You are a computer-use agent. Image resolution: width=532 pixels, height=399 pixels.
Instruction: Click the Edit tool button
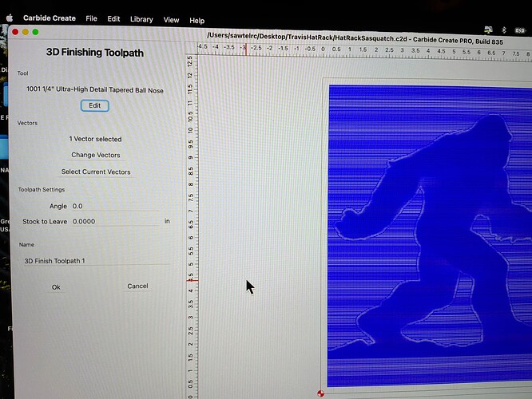coord(95,105)
